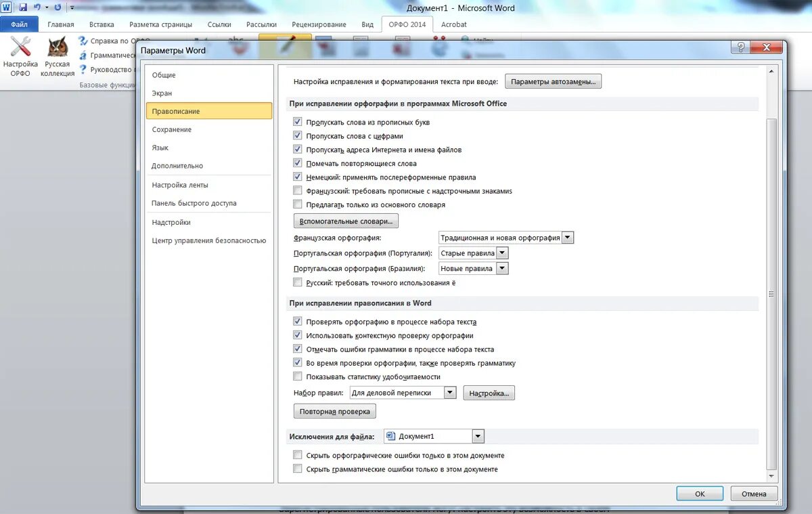Click the help question mark in dialog title
This screenshot has height=514, width=812.
tap(740, 47)
